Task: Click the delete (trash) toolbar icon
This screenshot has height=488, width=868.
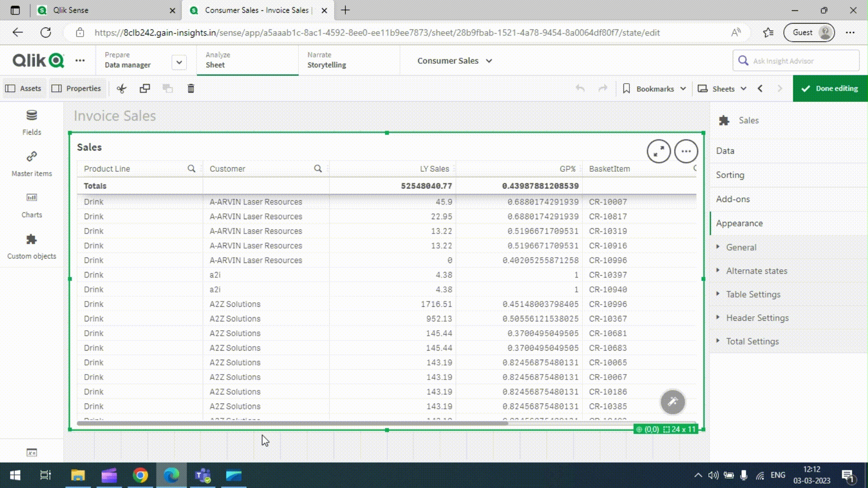Action: point(191,89)
